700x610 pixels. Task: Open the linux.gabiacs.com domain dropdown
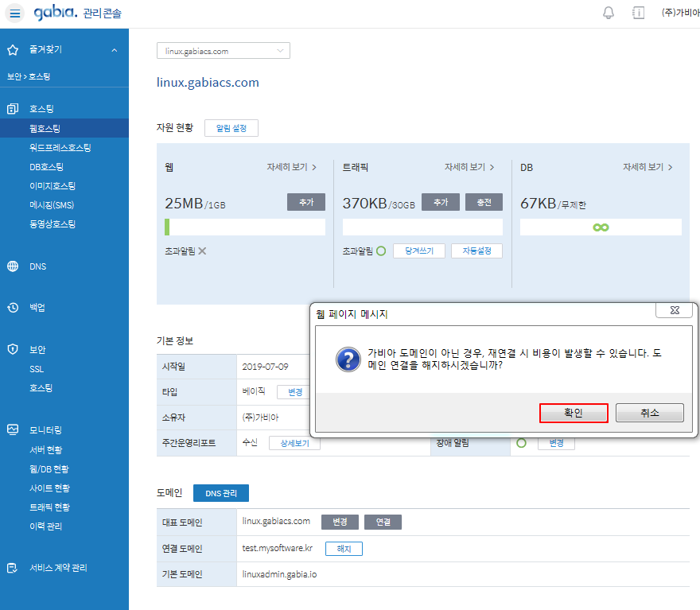[x=224, y=51]
